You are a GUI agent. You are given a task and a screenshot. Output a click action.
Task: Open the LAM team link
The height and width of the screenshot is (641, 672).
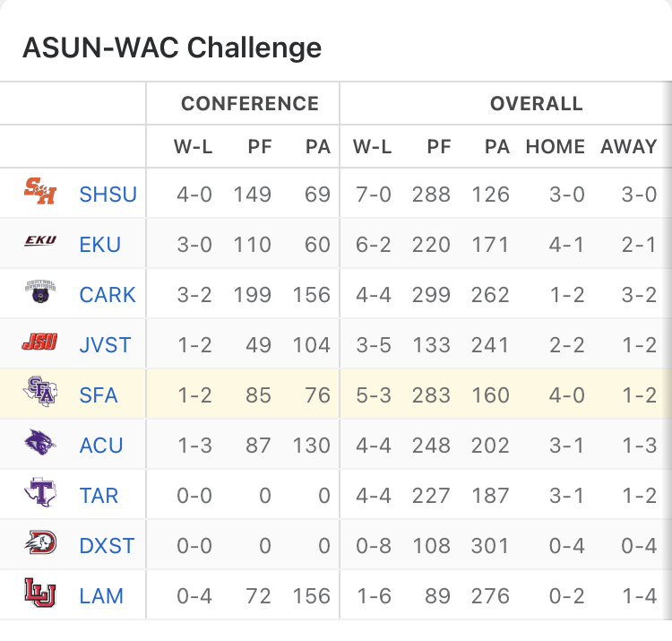click(101, 596)
